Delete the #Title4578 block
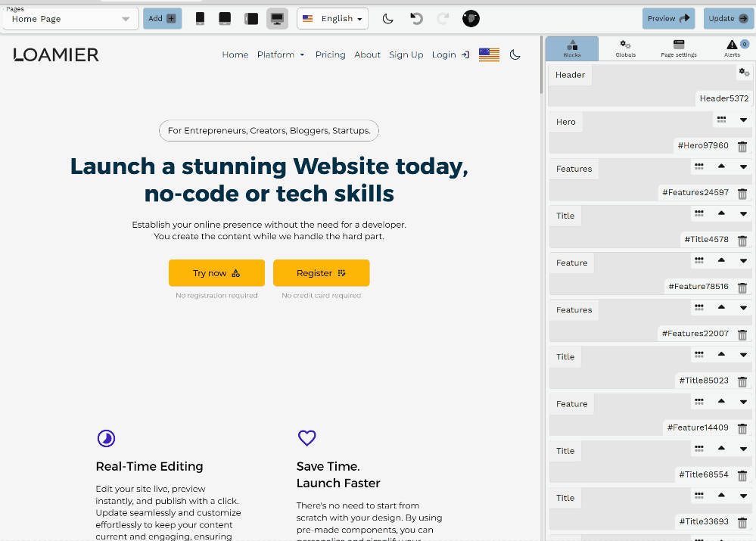Viewport: 756px width, 541px height. pos(742,240)
